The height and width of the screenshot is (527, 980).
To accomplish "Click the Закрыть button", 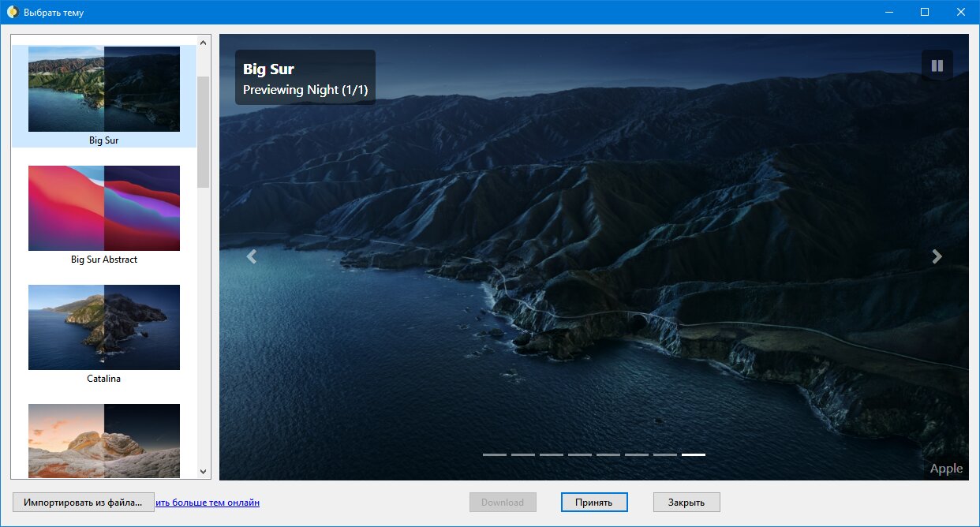I will pos(686,502).
